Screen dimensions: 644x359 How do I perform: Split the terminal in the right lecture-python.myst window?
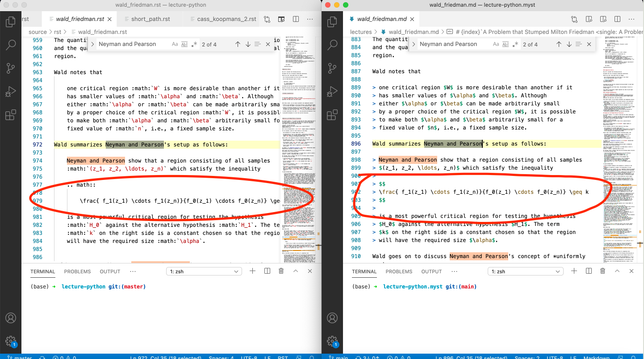click(x=589, y=271)
